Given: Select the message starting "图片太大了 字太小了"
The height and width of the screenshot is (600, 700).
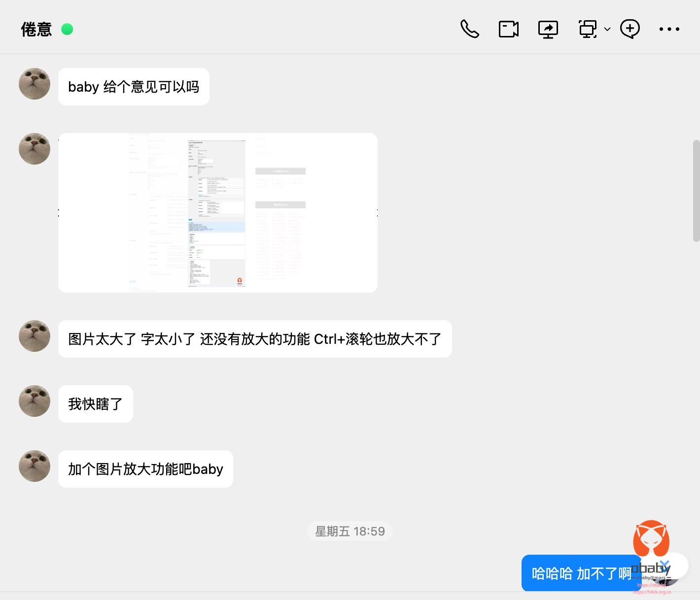Looking at the screenshot, I should click(x=255, y=339).
